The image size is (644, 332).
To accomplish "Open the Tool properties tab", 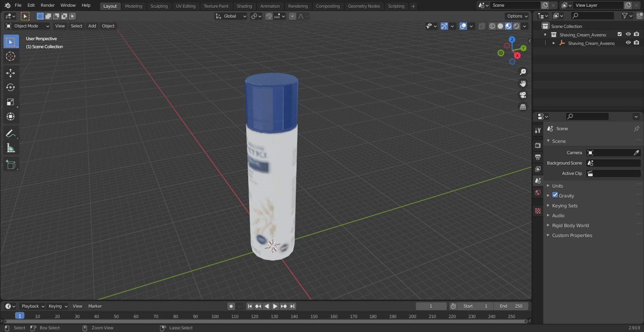I will (x=538, y=130).
